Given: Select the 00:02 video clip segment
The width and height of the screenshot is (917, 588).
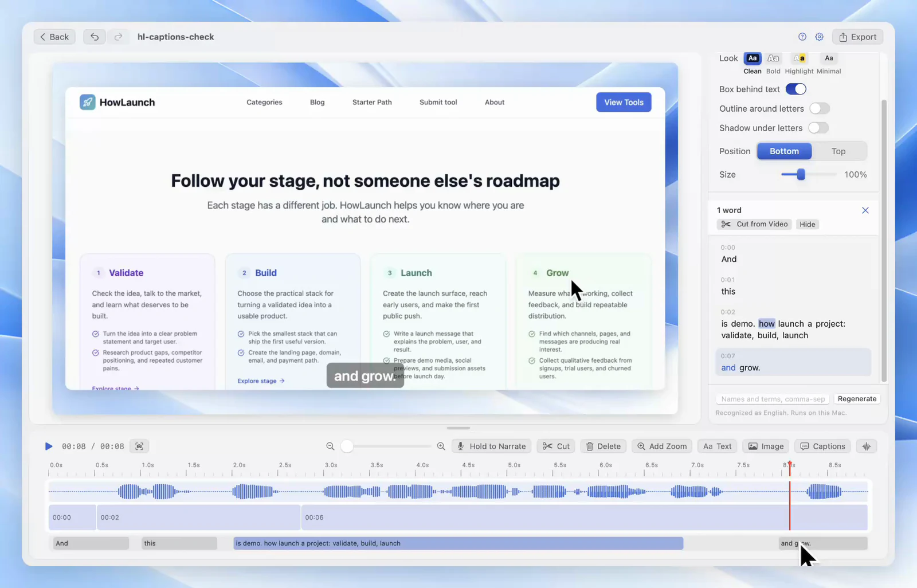Looking at the screenshot, I should [x=198, y=518].
